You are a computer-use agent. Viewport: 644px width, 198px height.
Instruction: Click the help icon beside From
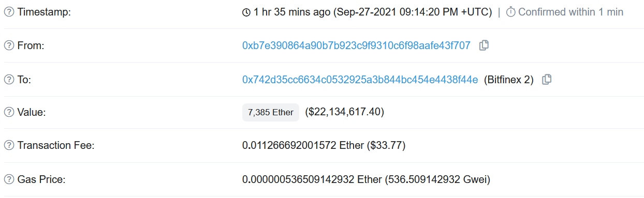[9, 45]
